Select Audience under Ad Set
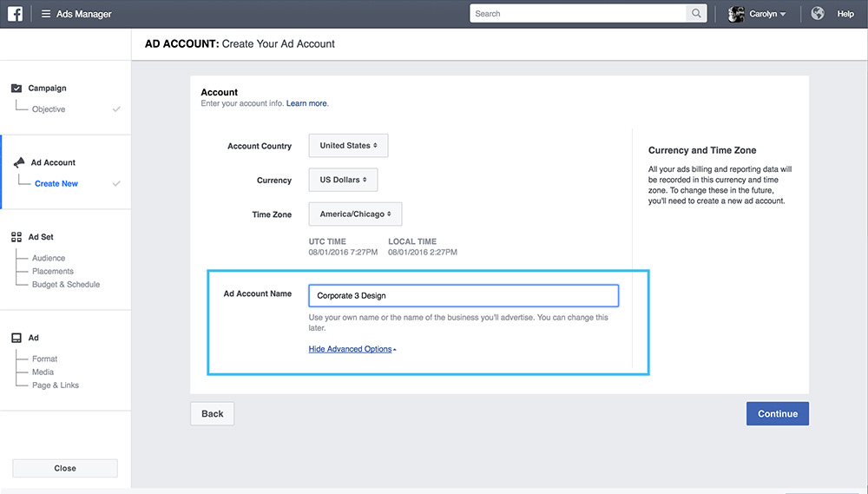The image size is (868, 494). point(49,258)
